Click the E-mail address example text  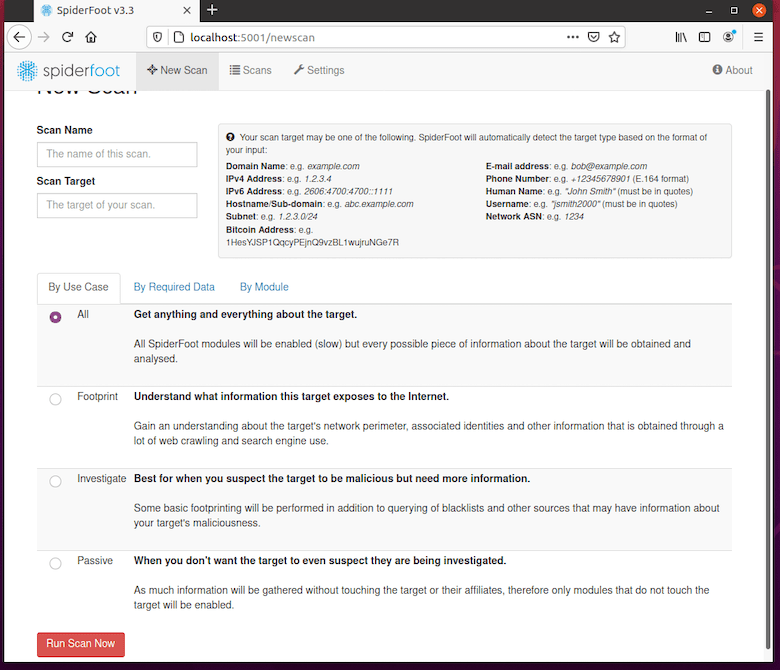(x=609, y=166)
